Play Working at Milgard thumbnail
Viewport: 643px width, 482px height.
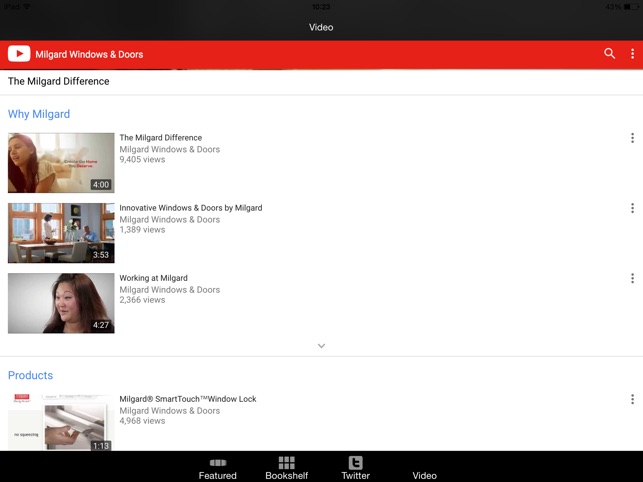click(x=61, y=303)
